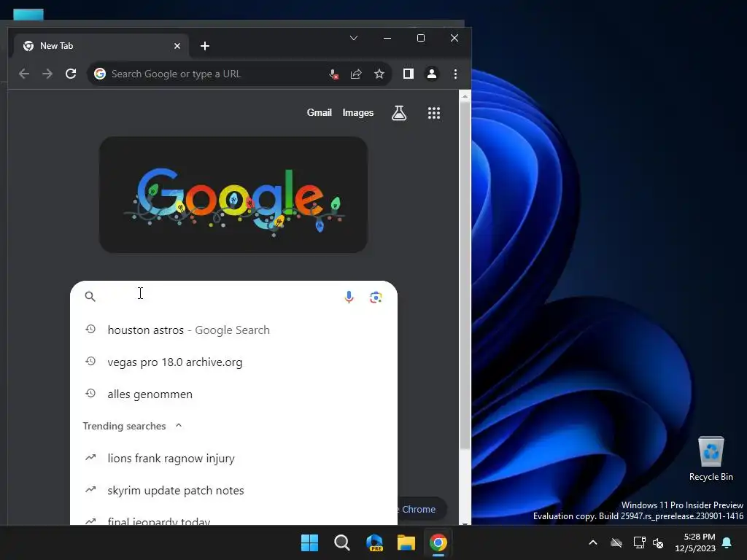Open the clock and date flyout
Image resolution: width=747 pixels, height=560 pixels.
[x=695, y=542]
